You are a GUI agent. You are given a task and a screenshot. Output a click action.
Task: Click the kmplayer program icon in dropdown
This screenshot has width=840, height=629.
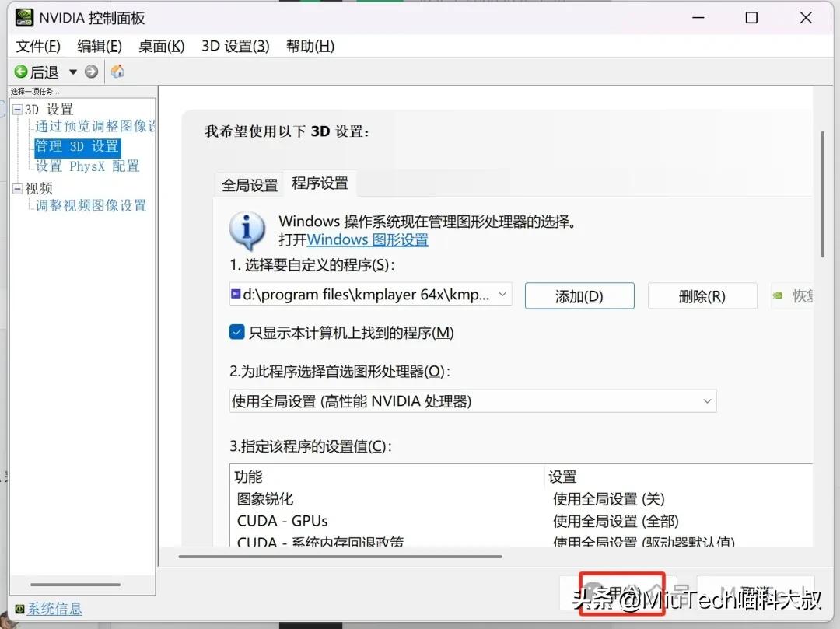(236, 294)
